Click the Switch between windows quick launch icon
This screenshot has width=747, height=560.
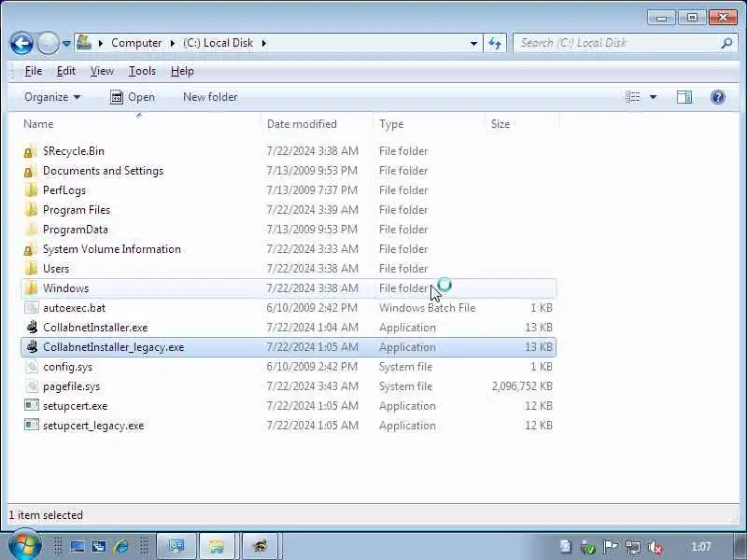99,546
